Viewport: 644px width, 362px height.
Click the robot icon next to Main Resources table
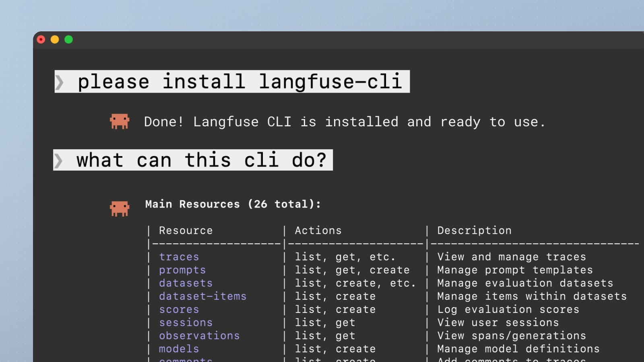(x=119, y=208)
